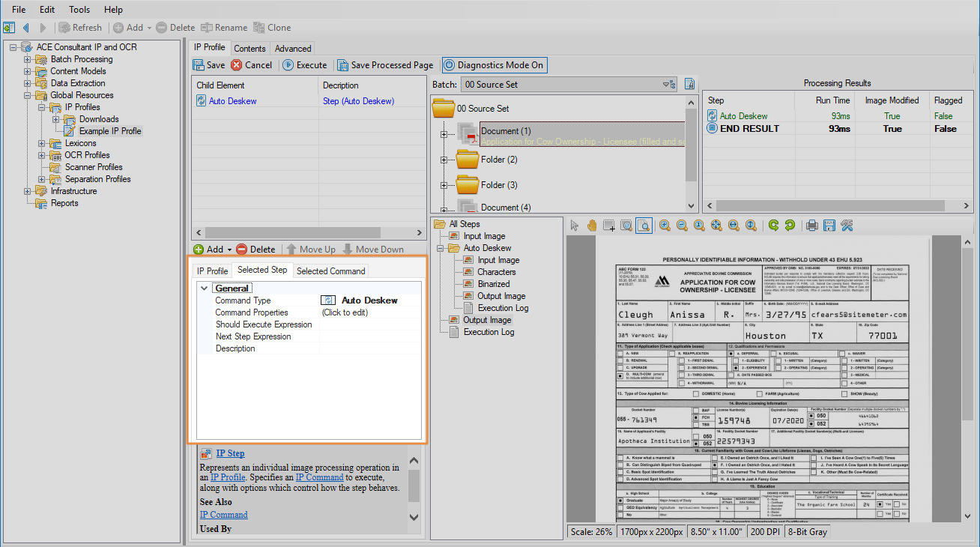Select the arrow pointer tool
Image resolution: width=980 pixels, height=547 pixels.
click(575, 226)
